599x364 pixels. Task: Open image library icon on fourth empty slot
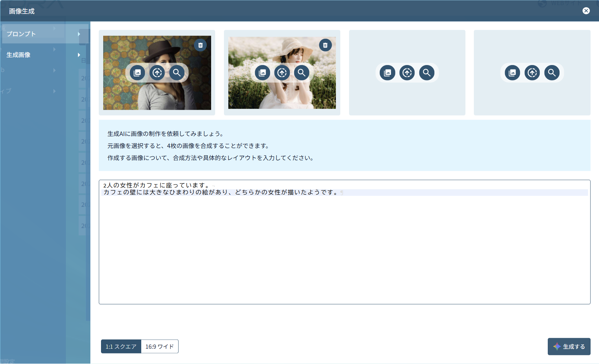click(513, 73)
